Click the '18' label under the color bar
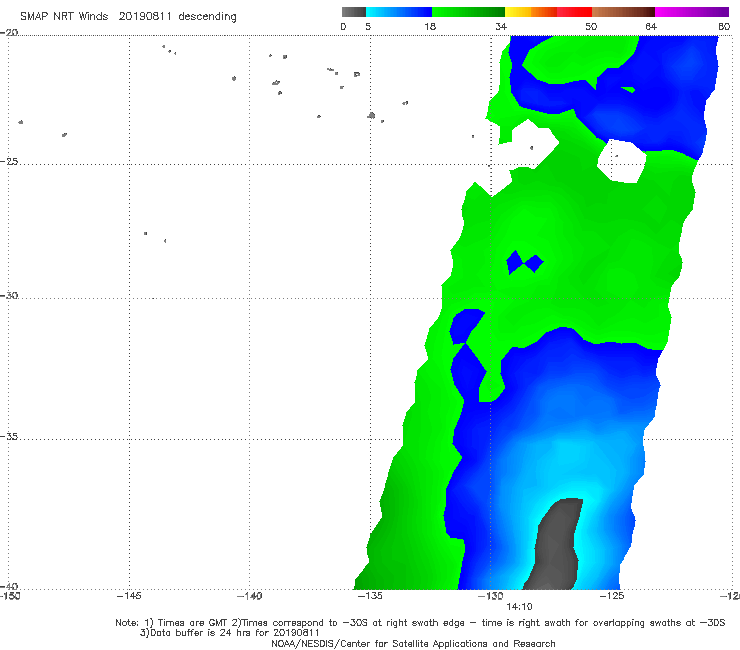 point(430,26)
